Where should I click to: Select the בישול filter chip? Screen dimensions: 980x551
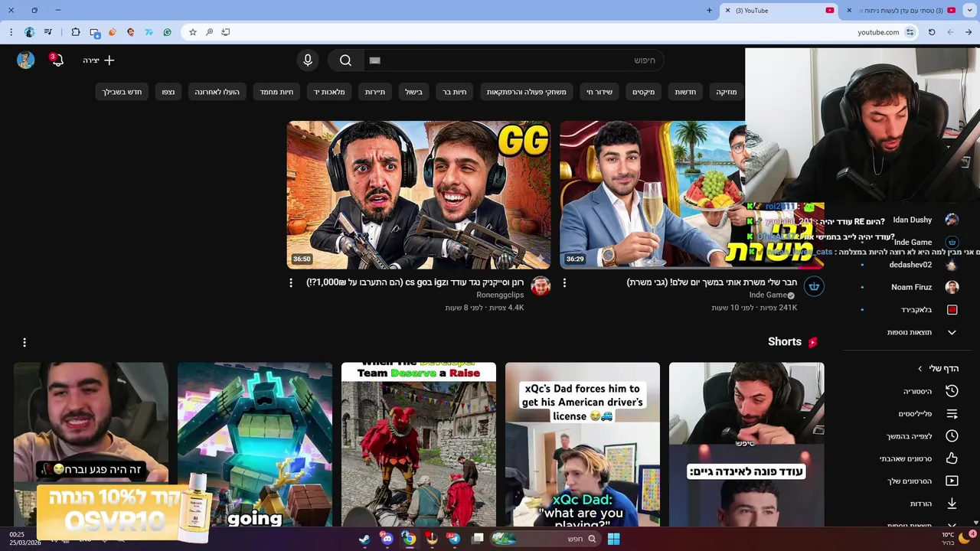click(x=413, y=92)
